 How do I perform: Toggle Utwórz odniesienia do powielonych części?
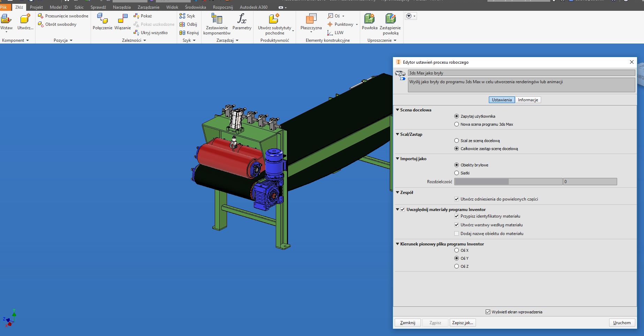456,199
